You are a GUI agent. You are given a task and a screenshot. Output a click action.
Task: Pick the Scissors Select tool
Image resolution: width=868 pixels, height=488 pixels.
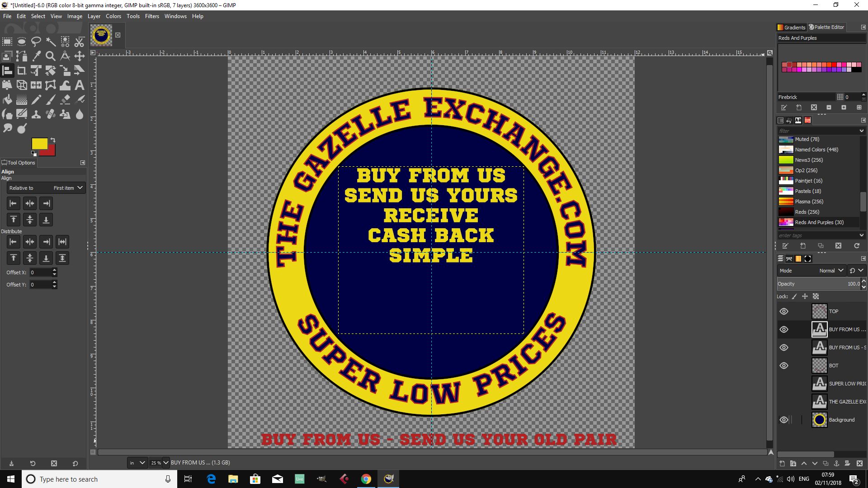(x=80, y=42)
